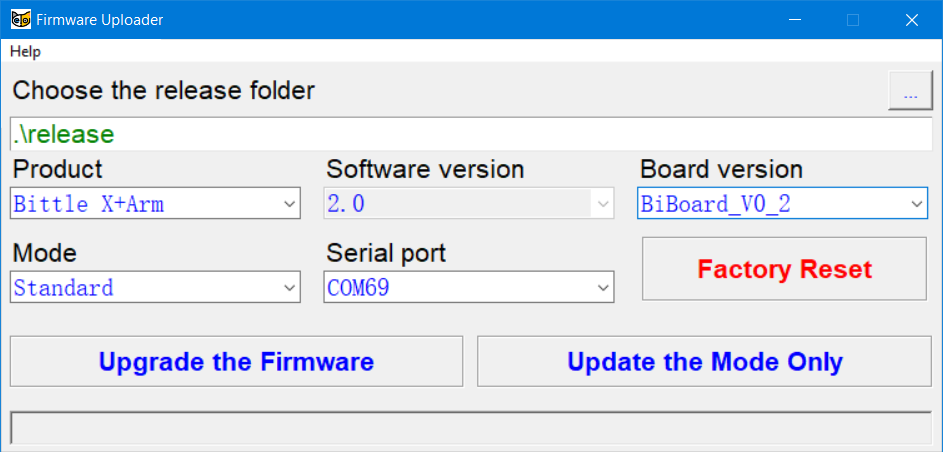Click the progress status bar at bottom
943x452 pixels.
(x=470, y=428)
